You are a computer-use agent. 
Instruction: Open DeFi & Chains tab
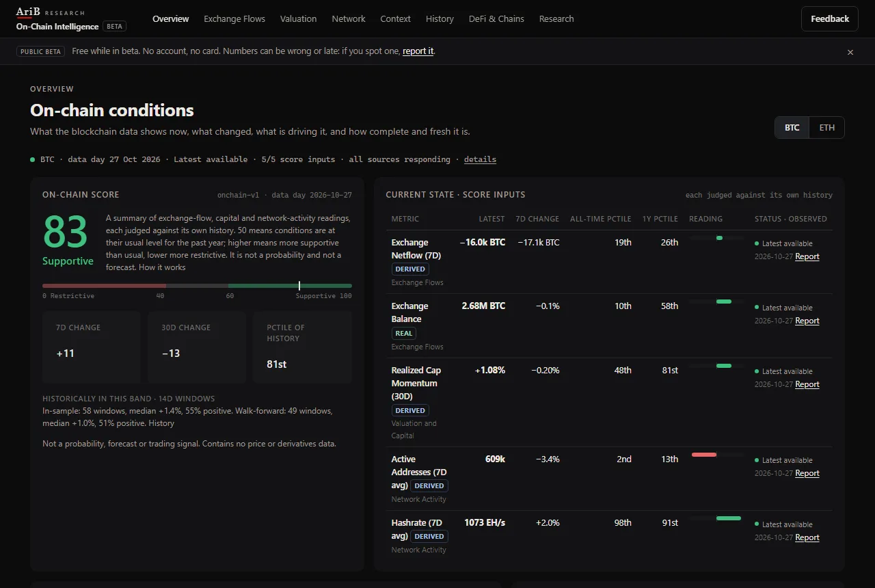(496, 19)
